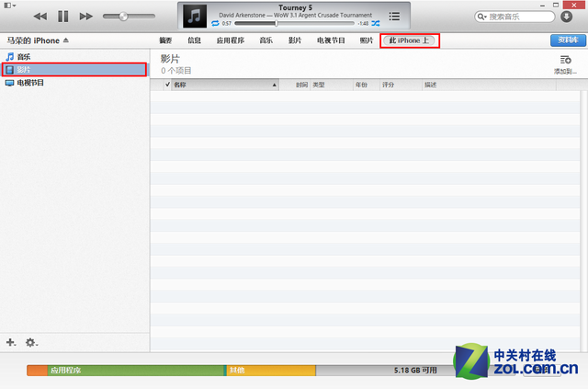Open the search magnifier dropdown

click(481, 17)
